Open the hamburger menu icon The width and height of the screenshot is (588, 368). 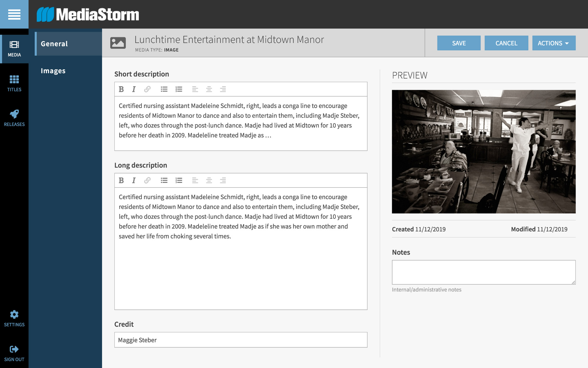tap(14, 14)
